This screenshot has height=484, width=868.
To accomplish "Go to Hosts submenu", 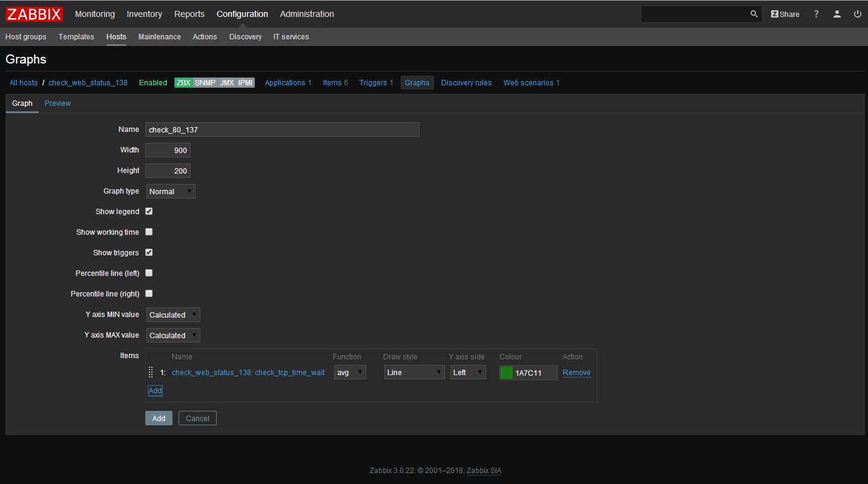I will (116, 37).
